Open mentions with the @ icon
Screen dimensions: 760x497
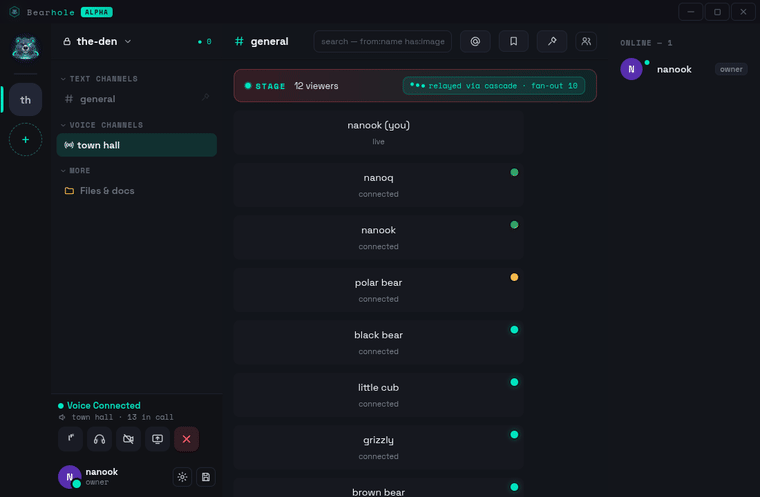click(475, 41)
